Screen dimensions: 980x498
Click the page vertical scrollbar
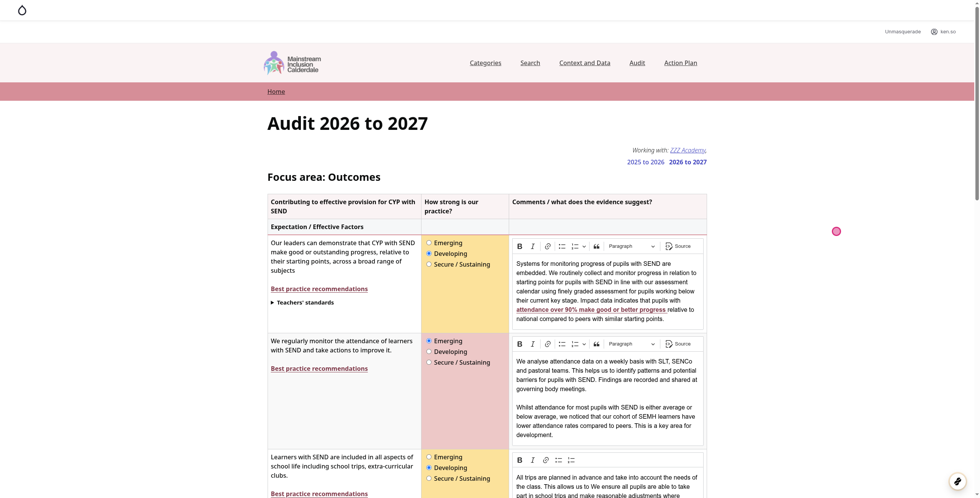tap(977, 103)
